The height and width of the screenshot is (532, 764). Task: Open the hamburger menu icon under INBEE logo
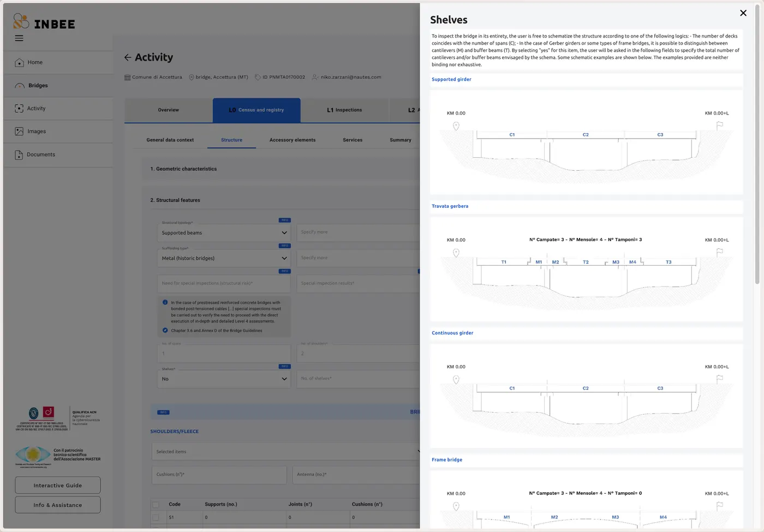pyautogui.click(x=19, y=38)
